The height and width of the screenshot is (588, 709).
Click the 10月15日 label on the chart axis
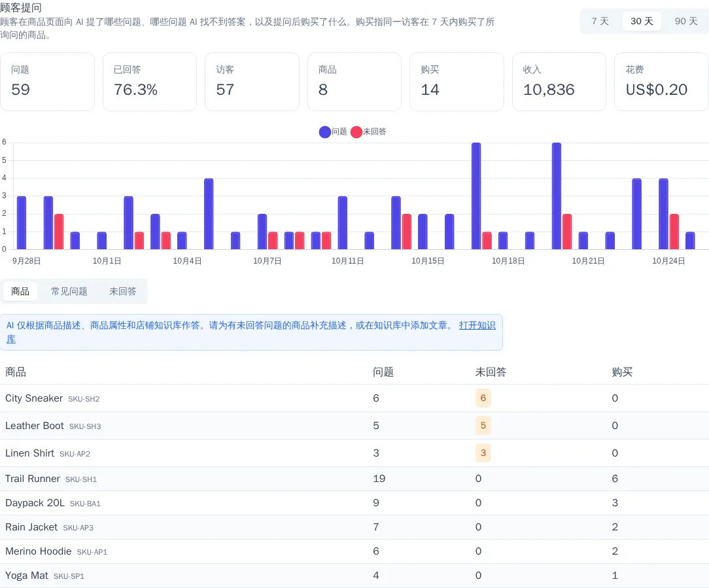(x=428, y=261)
